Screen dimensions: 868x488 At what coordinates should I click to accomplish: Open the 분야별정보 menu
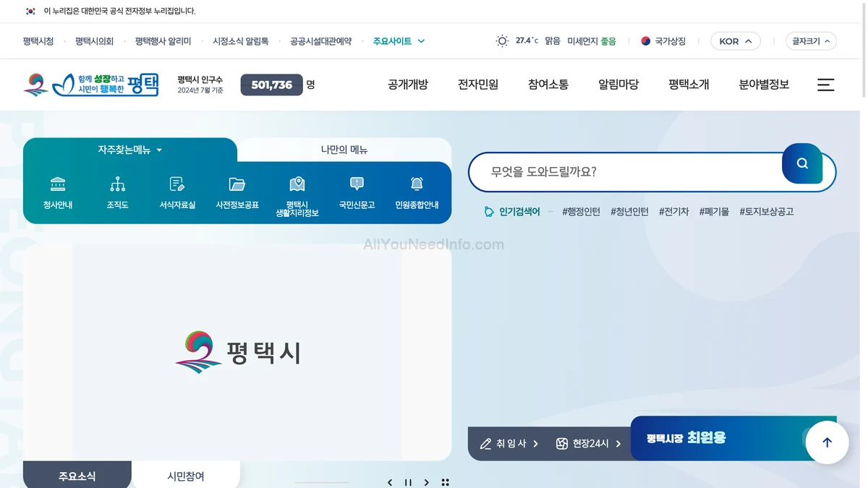tap(764, 85)
